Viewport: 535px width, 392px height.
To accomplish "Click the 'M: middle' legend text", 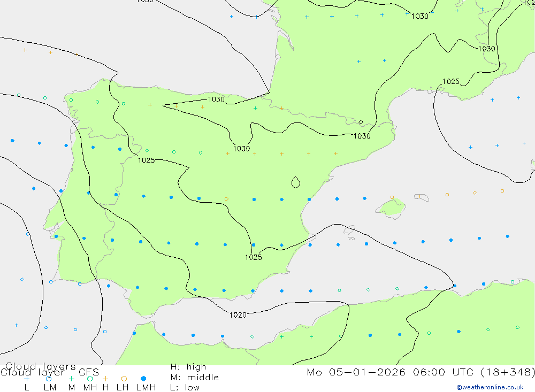I will pos(195,378).
